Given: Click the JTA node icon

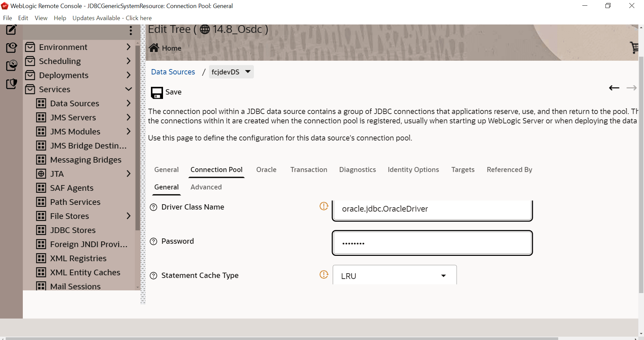Looking at the screenshot, I should point(41,174).
